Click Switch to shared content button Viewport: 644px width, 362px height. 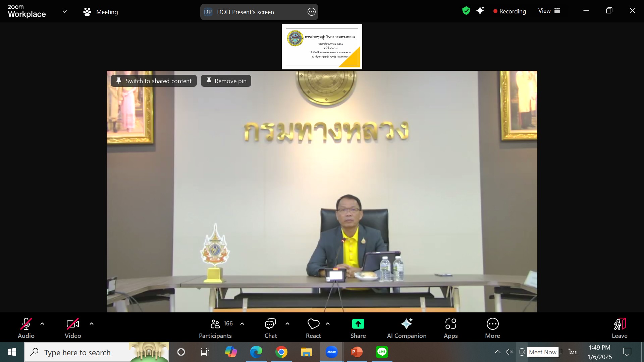coord(154,81)
